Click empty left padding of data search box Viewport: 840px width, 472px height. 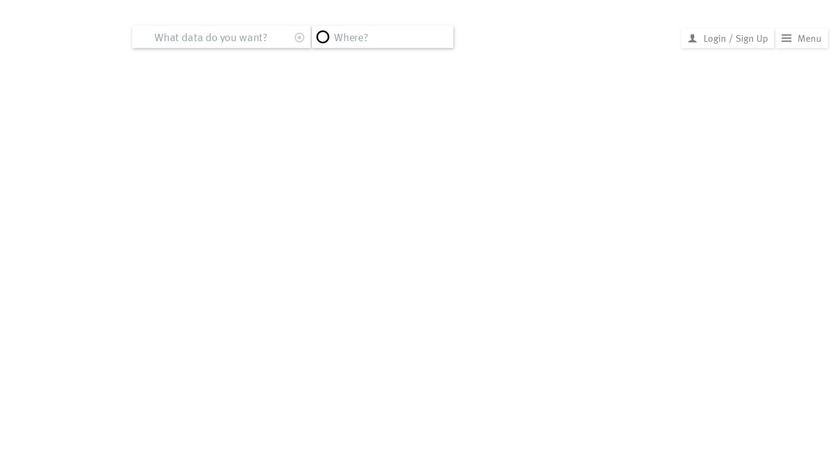tap(142, 38)
